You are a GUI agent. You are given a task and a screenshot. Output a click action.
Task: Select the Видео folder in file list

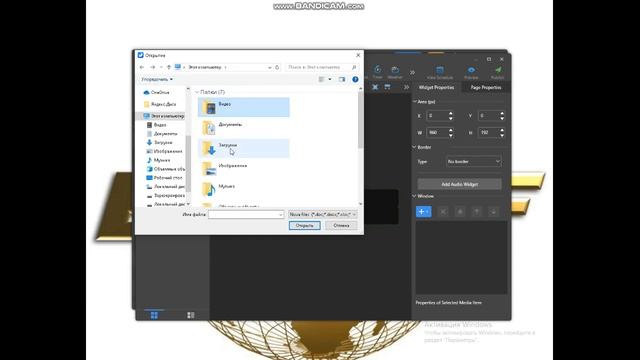244,107
